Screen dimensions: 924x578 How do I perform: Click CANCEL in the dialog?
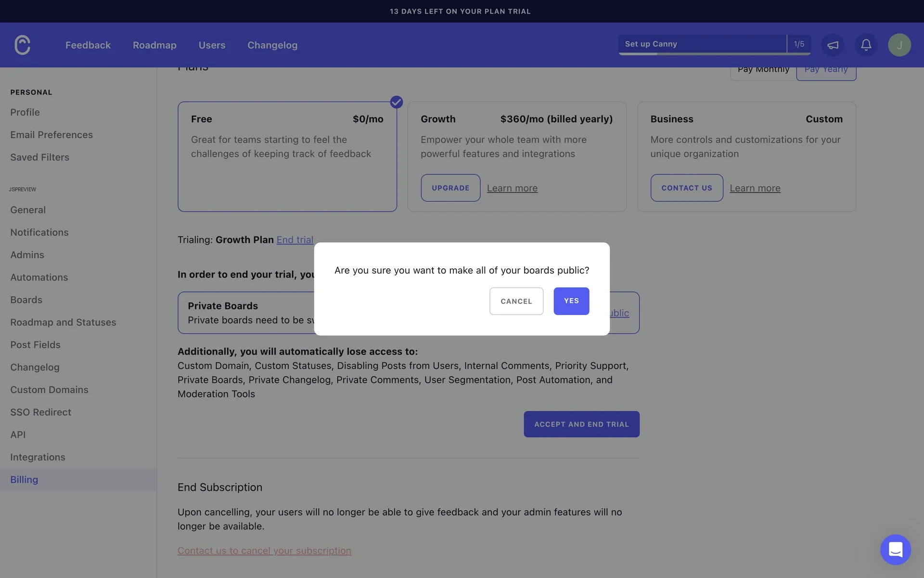(x=516, y=301)
